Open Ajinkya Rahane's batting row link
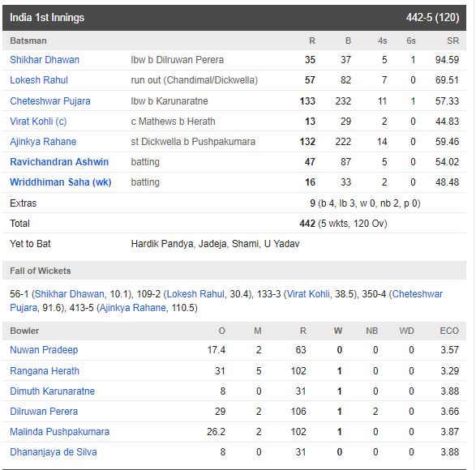 43,142
